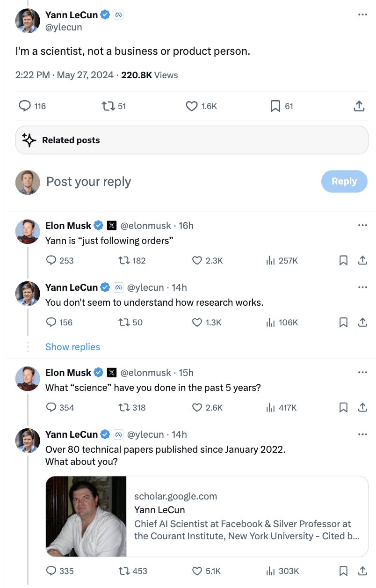376x588 pixels.
Task: Bookmark the main post with 61 bookmarks
Action: [275, 106]
